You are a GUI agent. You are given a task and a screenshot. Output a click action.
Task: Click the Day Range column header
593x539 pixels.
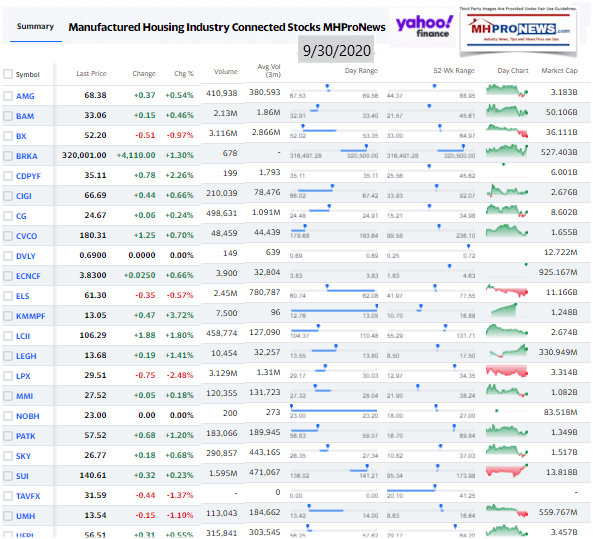[361, 70]
